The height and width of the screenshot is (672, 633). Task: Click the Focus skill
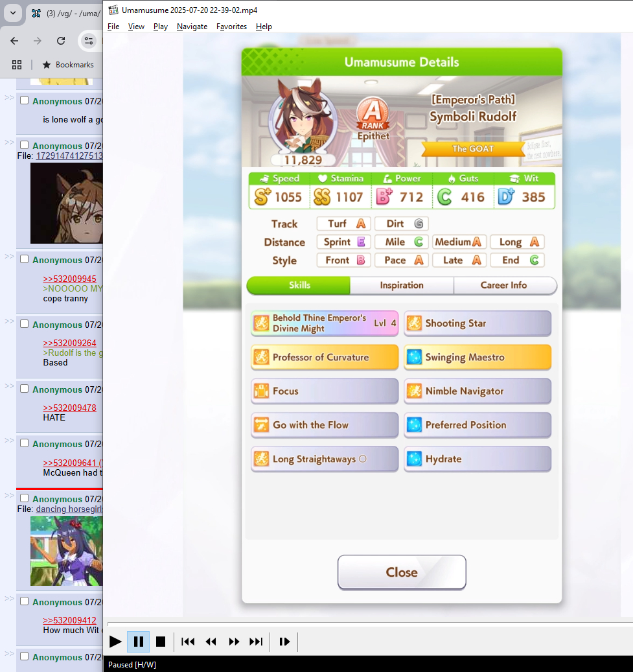coord(325,391)
